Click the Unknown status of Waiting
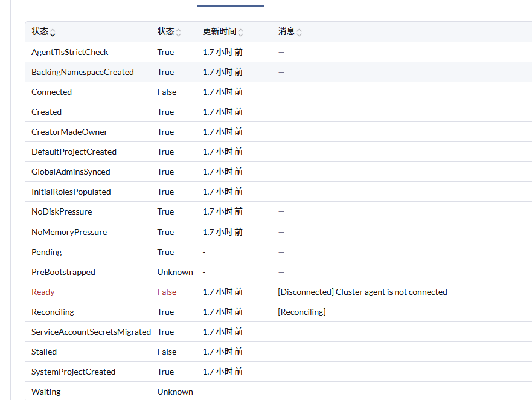 point(175,392)
